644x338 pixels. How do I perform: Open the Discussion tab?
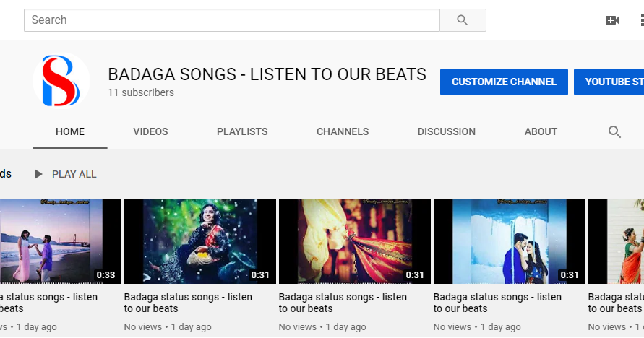tap(447, 131)
